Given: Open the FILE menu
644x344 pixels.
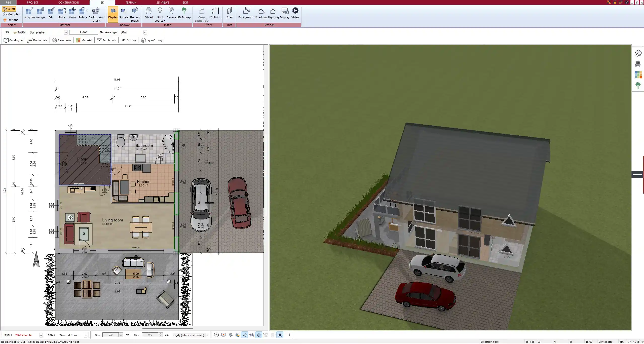Looking at the screenshot, I should point(8,2).
